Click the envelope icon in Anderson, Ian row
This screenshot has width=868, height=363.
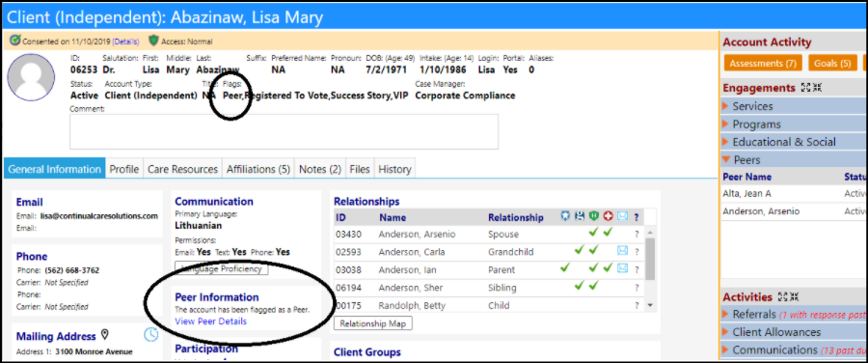pos(622,268)
